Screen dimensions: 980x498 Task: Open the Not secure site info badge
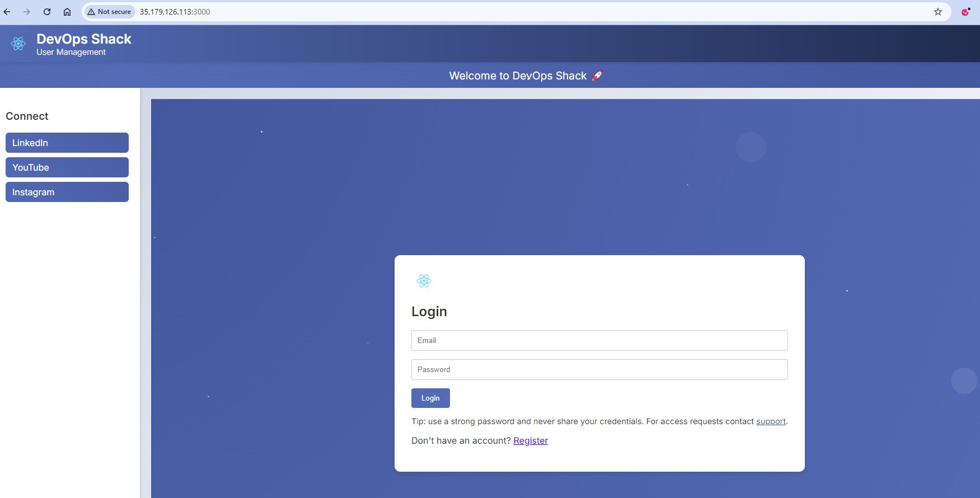[110, 12]
